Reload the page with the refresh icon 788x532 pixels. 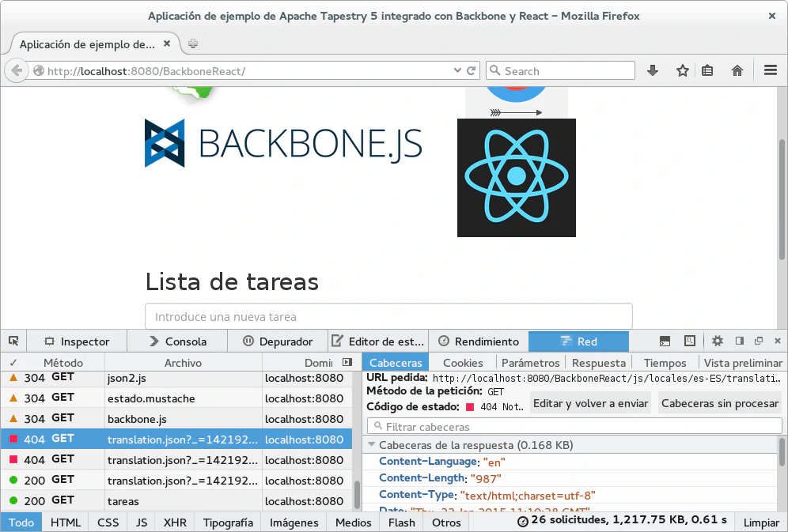click(x=472, y=70)
